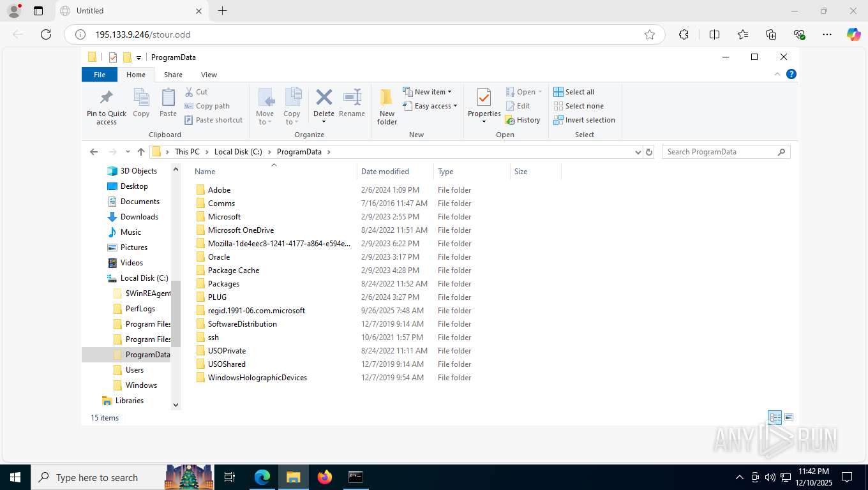Select the Adobe folder
868x490 pixels.
pos(219,190)
